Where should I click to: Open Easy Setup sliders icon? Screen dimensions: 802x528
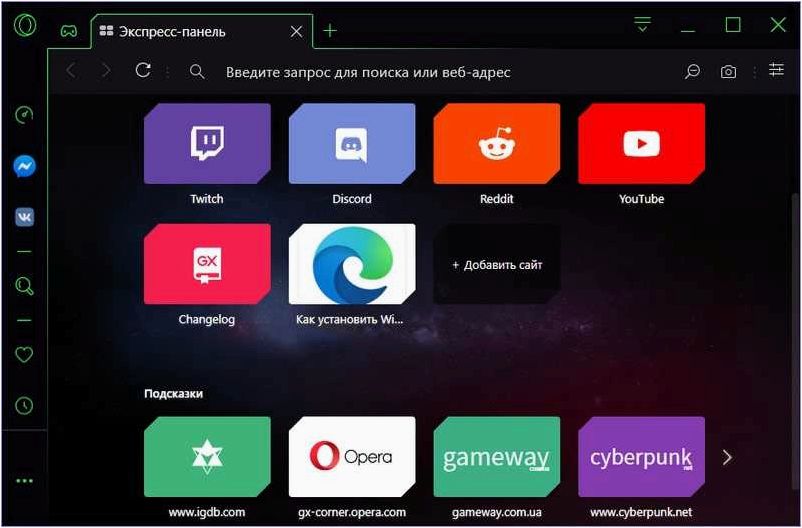776,70
